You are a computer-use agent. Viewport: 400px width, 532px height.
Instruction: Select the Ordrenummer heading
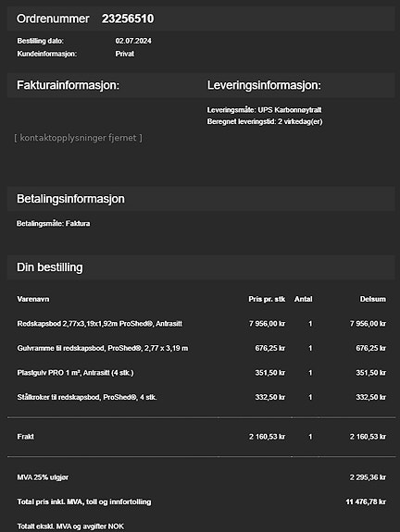click(53, 19)
